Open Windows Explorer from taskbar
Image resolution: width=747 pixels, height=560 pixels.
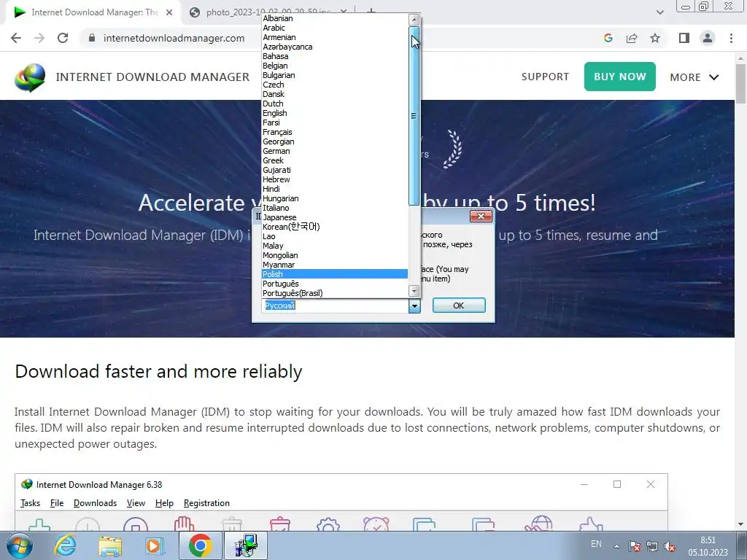(110, 545)
